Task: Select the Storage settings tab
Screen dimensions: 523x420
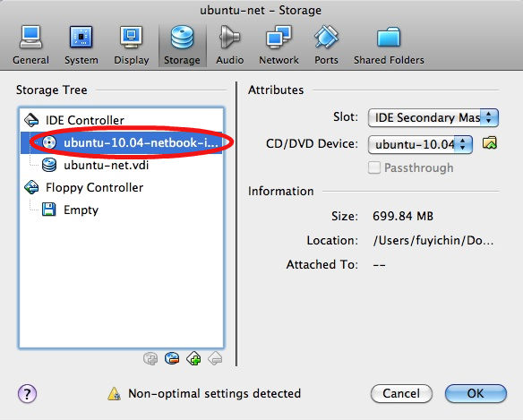Action: 182,45
